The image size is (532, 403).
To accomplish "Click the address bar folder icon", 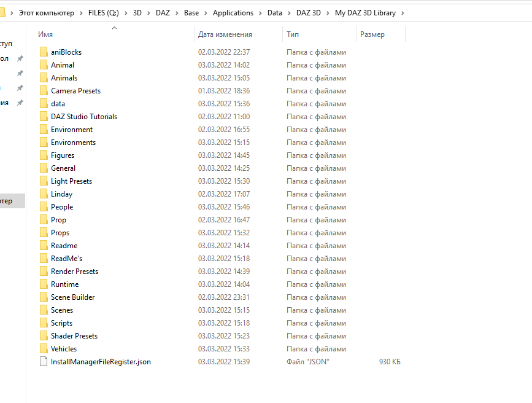I will point(2,13).
